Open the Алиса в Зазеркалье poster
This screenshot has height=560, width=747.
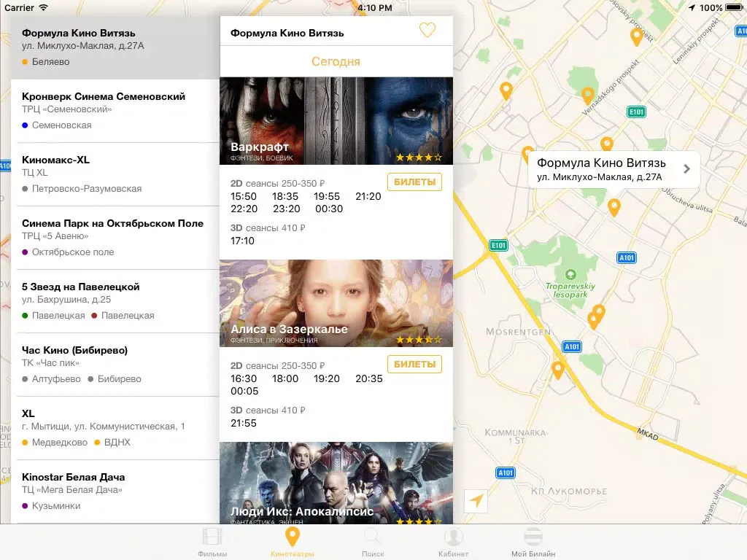pos(336,303)
